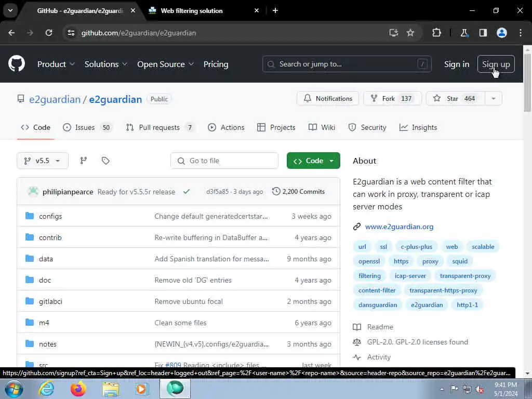Star the e2guardian repository
This screenshot has width=532, height=399.
(456, 98)
